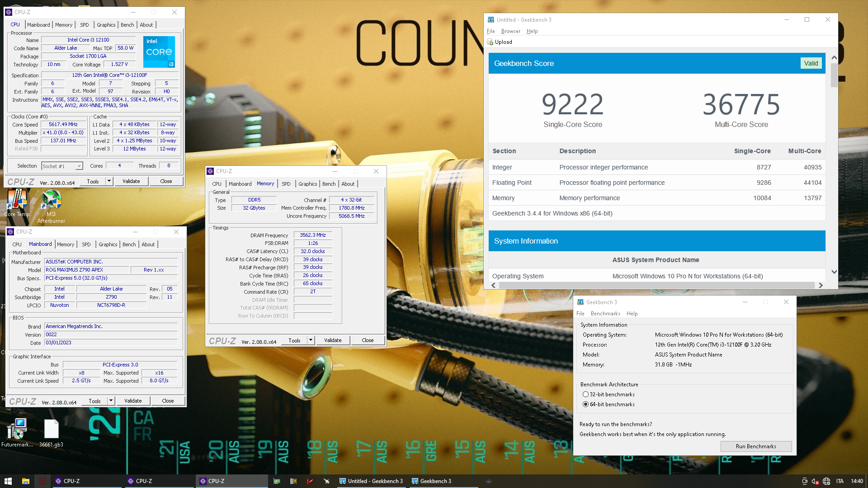The width and height of the screenshot is (868, 488).
Task: Click the green graphics card taskbar icon
Action: [x=277, y=481]
